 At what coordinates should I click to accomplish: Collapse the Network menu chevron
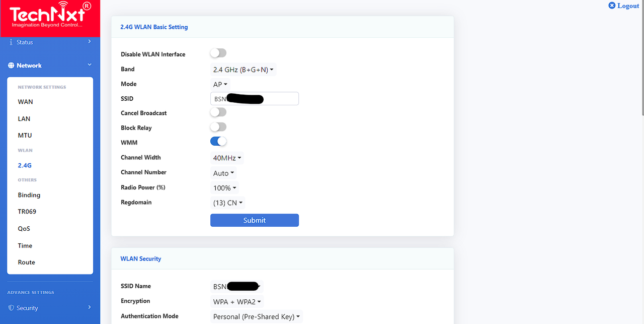pos(90,64)
